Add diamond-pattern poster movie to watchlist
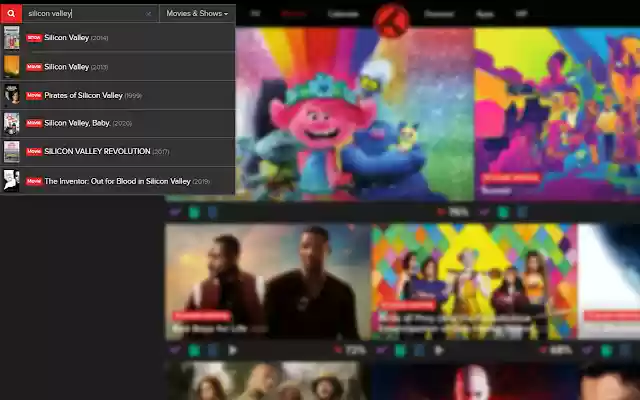This screenshot has height=400, width=640. pos(419,350)
